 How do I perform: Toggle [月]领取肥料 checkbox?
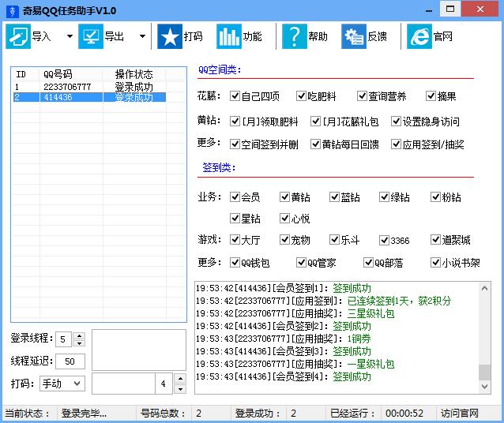pos(235,121)
